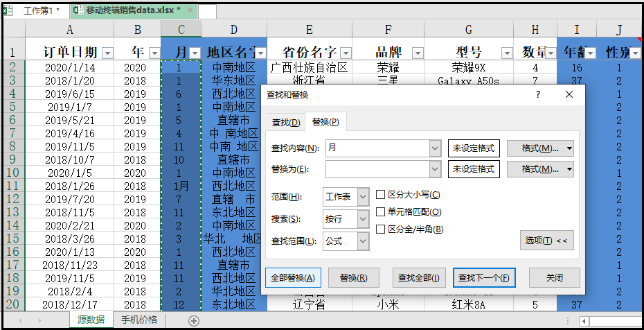This screenshot has height=330, width=644.
Task: Click into 替换为 input field
Action: (x=378, y=169)
